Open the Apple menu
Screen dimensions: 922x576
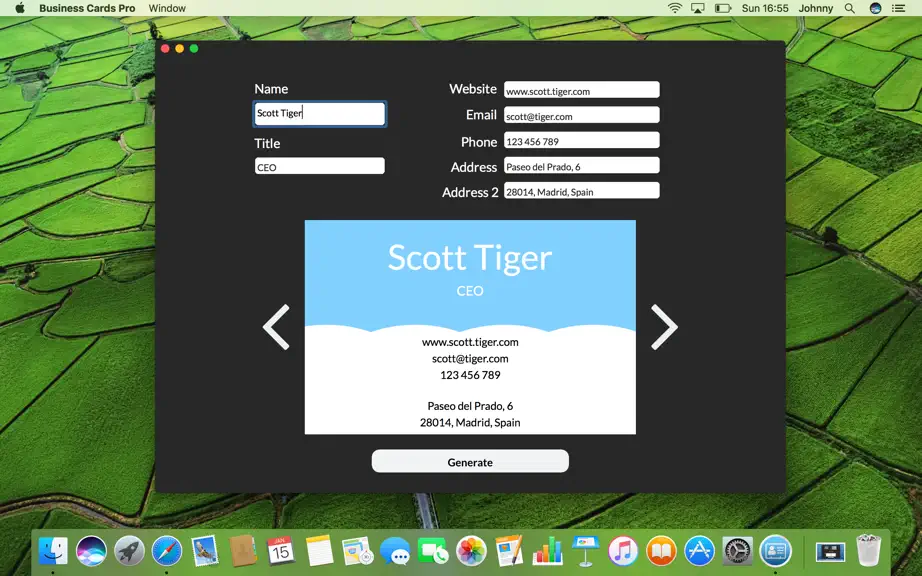pos(20,8)
